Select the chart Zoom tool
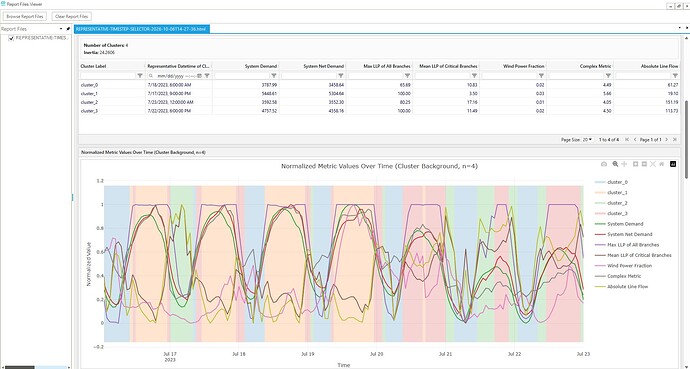690x369 pixels. 615,164
